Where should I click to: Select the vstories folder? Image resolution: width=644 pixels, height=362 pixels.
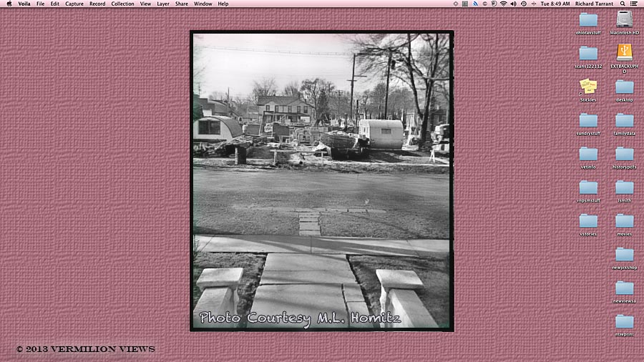[x=588, y=222]
